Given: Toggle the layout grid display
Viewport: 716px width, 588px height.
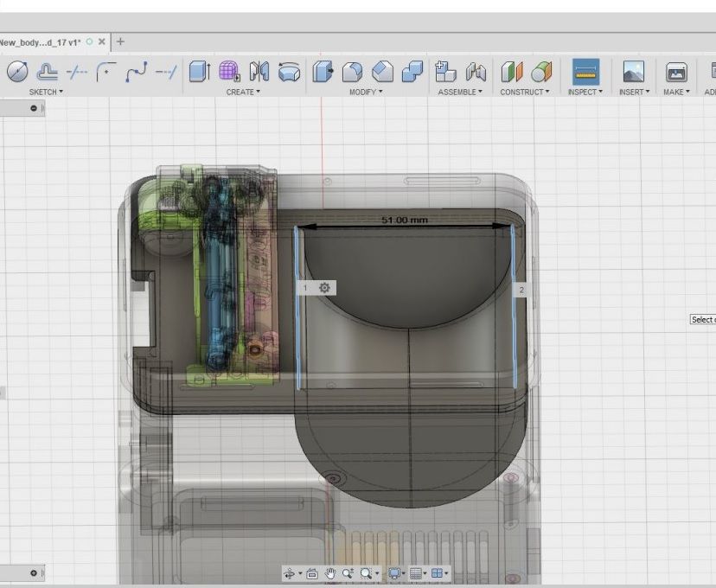Looking at the screenshot, I should click(x=417, y=572).
